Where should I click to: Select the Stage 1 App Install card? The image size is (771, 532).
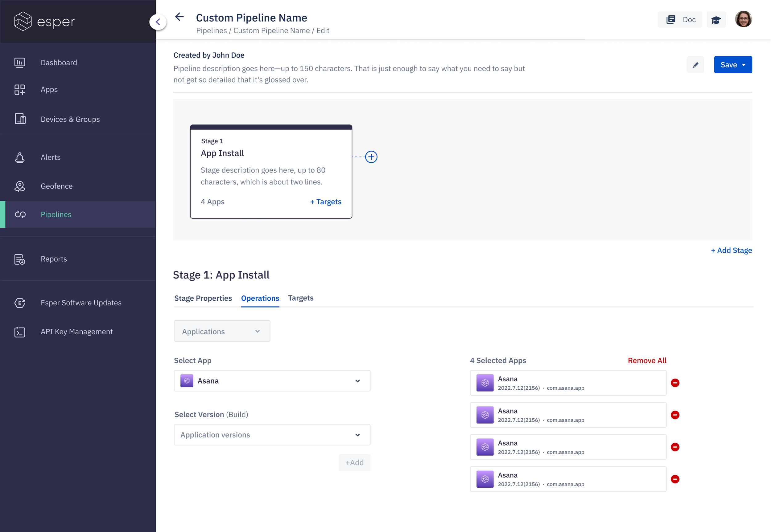(x=271, y=172)
